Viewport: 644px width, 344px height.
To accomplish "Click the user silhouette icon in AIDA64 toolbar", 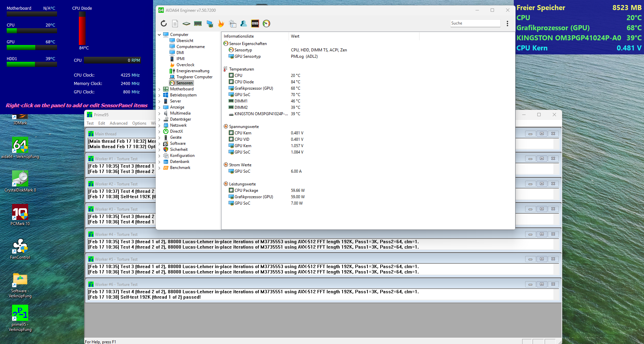I will pos(244,23).
